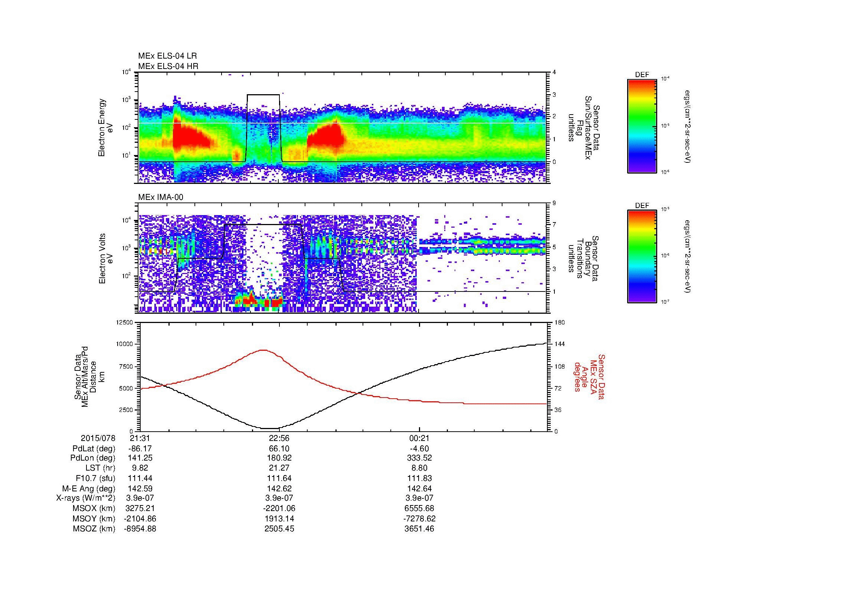Click the date label '2015/078'
The height and width of the screenshot is (613, 868).
point(98,438)
